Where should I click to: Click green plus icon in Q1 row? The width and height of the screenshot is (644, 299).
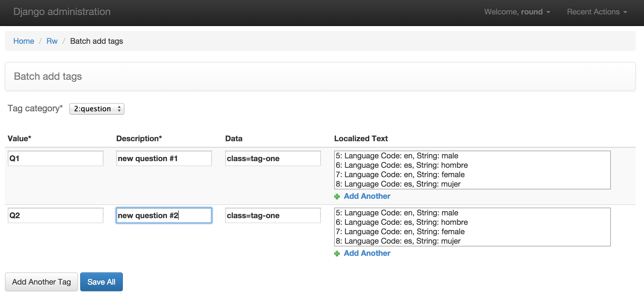tap(337, 197)
